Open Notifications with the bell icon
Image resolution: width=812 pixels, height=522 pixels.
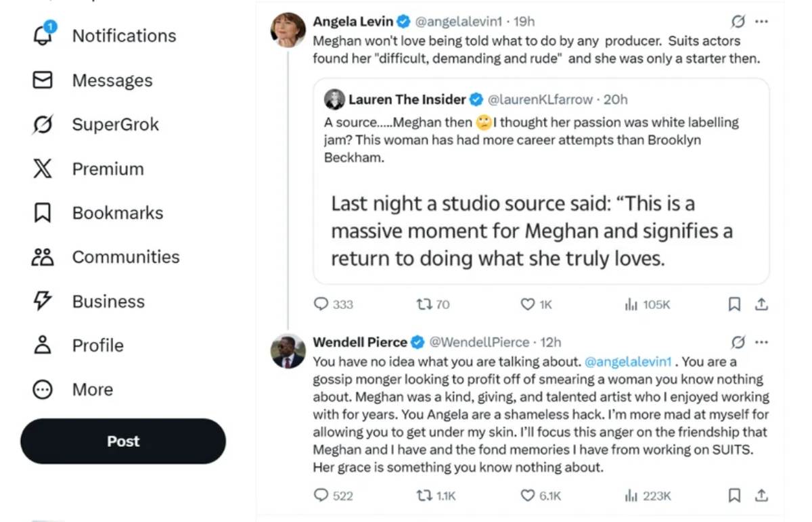point(43,35)
